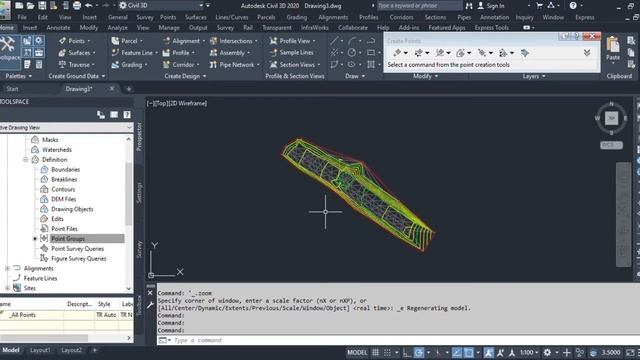Click the circle draw tool icon
The image size is (640, 360).
coord(351,52)
